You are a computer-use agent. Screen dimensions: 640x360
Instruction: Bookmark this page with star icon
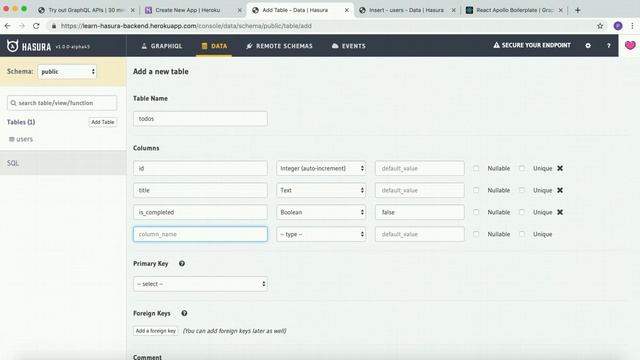click(x=600, y=26)
